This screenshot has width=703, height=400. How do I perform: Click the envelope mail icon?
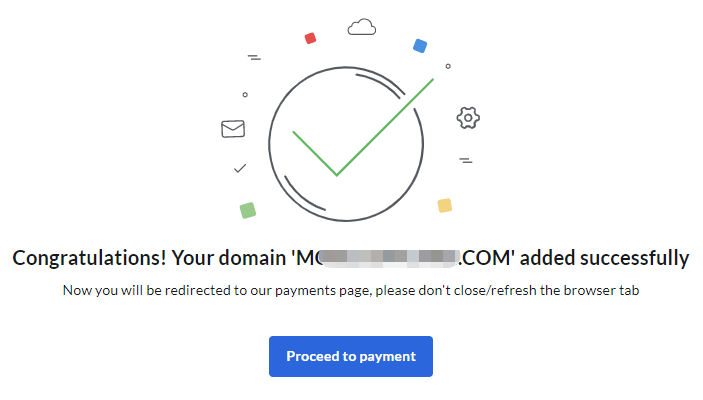point(233,128)
